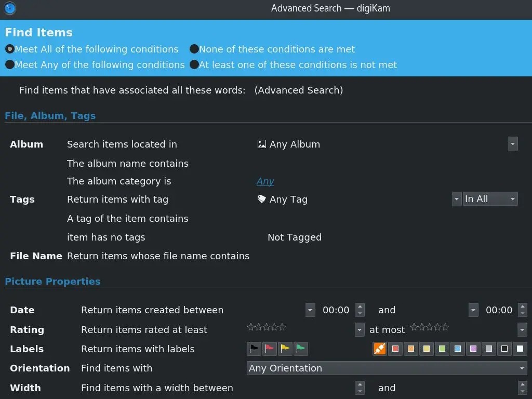Click the Any album category link
This screenshot has width=532, height=399.
tap(265, 181)
